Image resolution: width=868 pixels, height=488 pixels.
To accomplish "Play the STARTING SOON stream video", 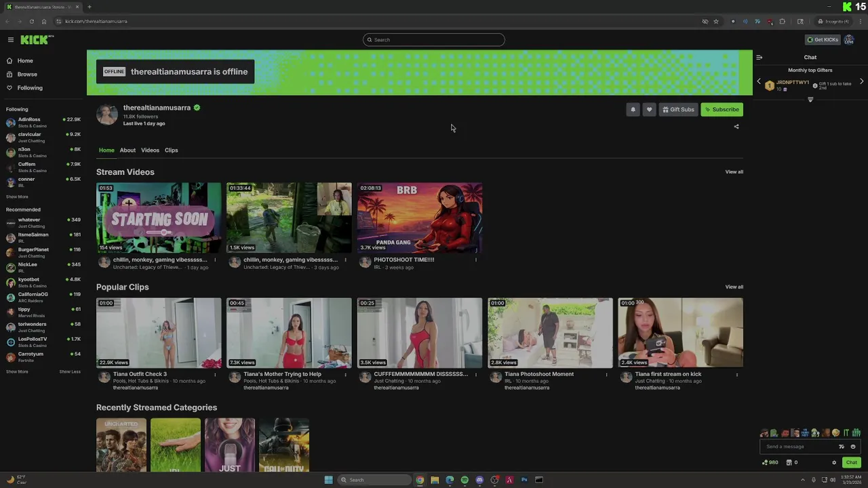I will (159, 218).
